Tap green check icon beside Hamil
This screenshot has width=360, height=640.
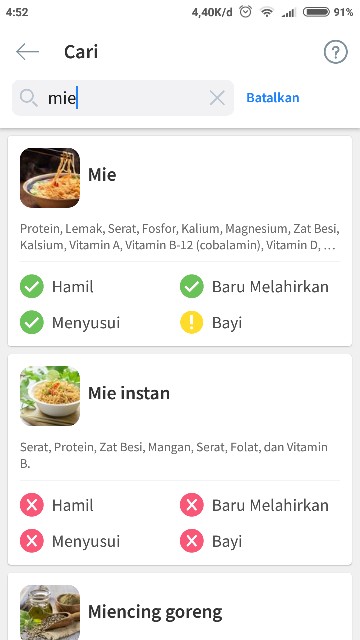(x=32, y=286)
